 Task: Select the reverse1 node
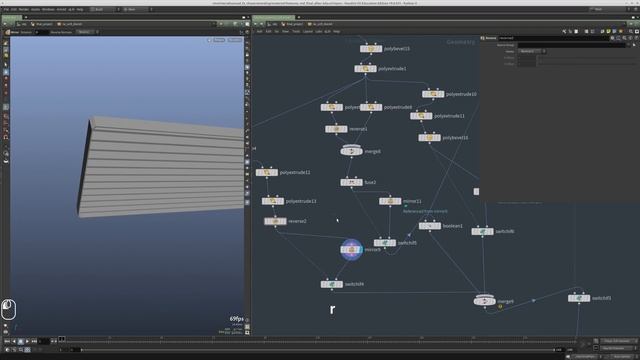tap(336, 129)
